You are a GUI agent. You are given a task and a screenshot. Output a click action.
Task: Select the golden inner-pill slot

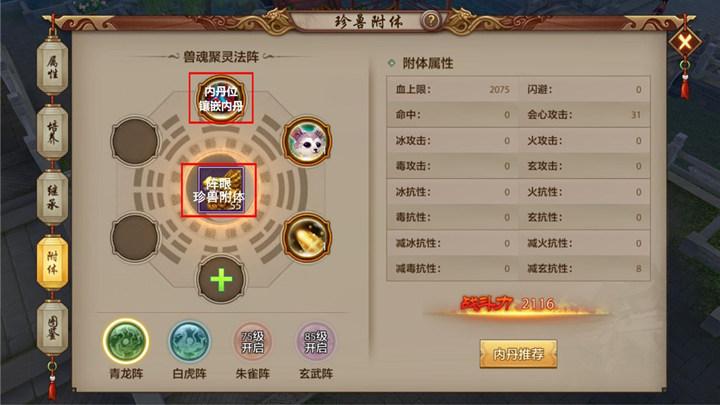pos(307,237)
